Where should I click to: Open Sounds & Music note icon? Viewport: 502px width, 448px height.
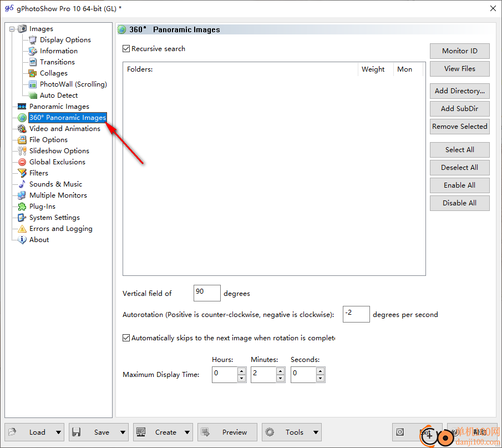pos(22,184)
